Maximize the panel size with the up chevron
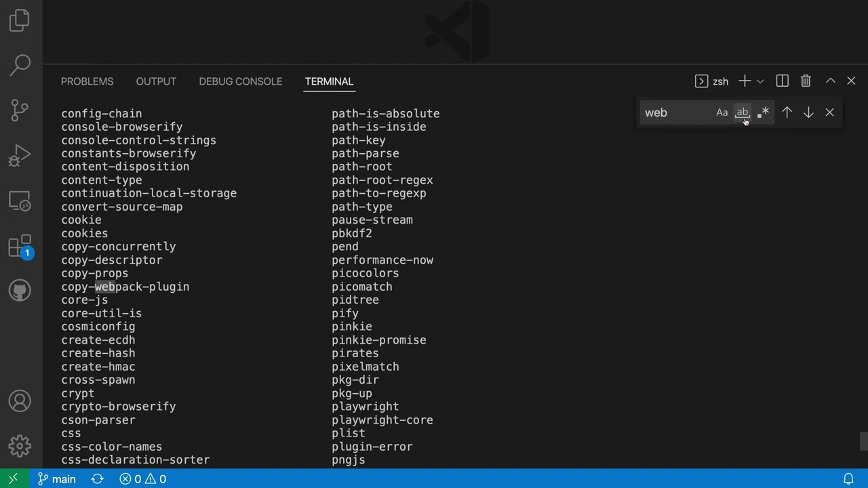Viewport: 868px width, 488px height. pos(830,81)
